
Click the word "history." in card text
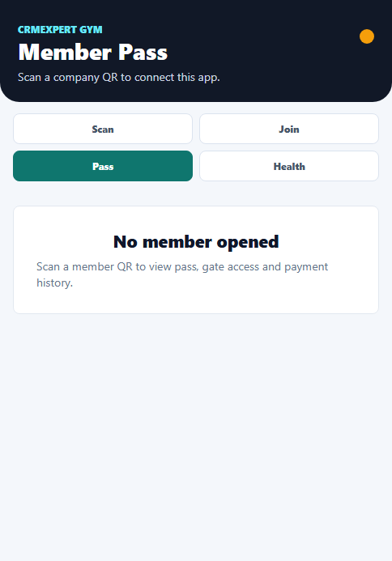coord(55,283)
